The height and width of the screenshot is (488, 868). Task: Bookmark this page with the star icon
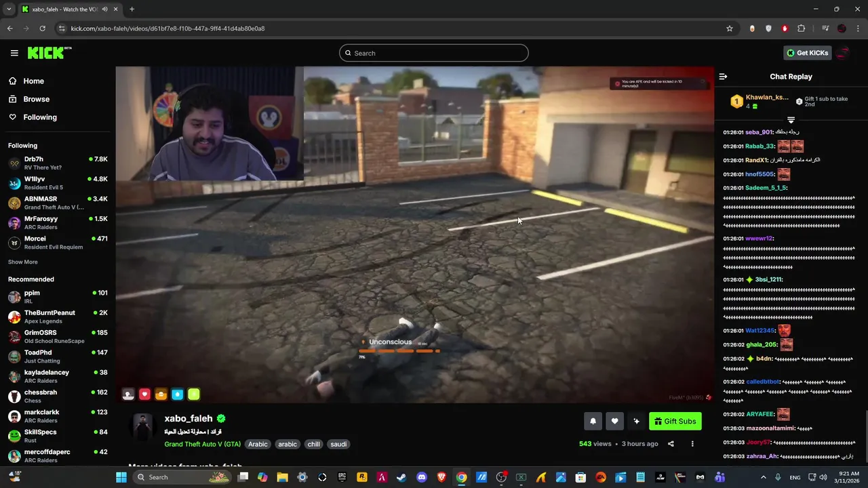point(730,28)
